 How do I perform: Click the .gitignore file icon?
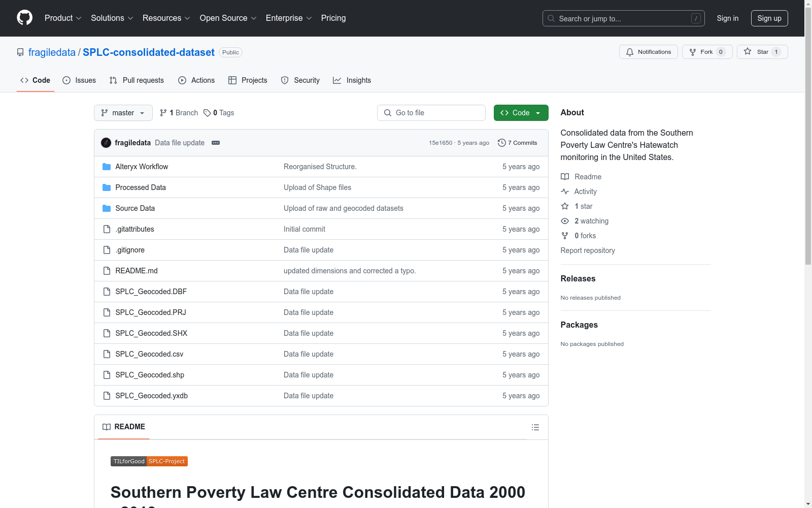[107, 250]
